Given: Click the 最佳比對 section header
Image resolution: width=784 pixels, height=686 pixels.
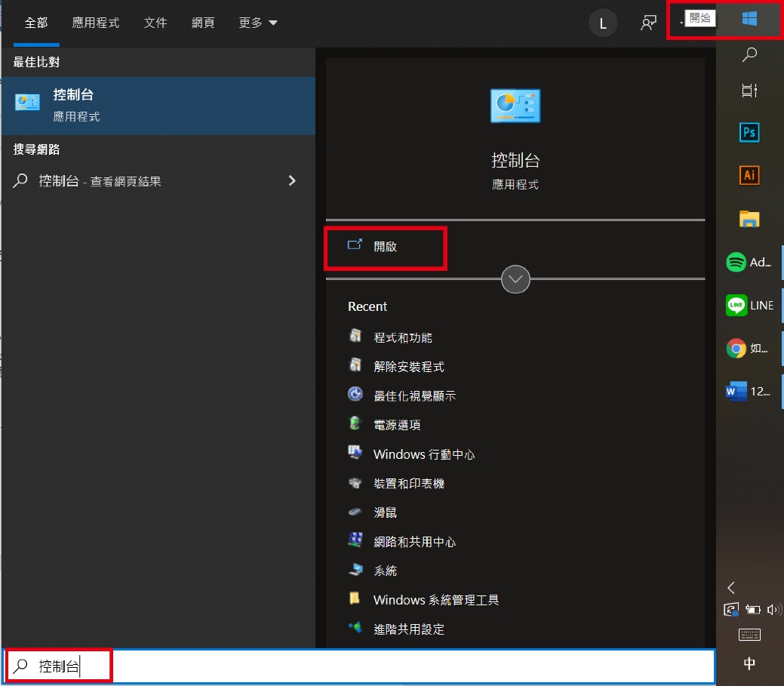Looking at the screenshot, I should click(x=36, y=62).
